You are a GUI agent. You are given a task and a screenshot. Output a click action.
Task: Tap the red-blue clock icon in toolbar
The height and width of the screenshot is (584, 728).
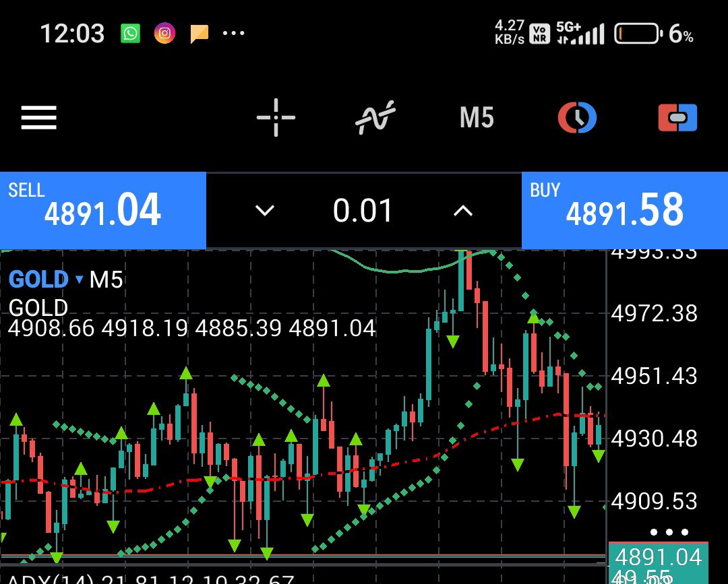577,118
